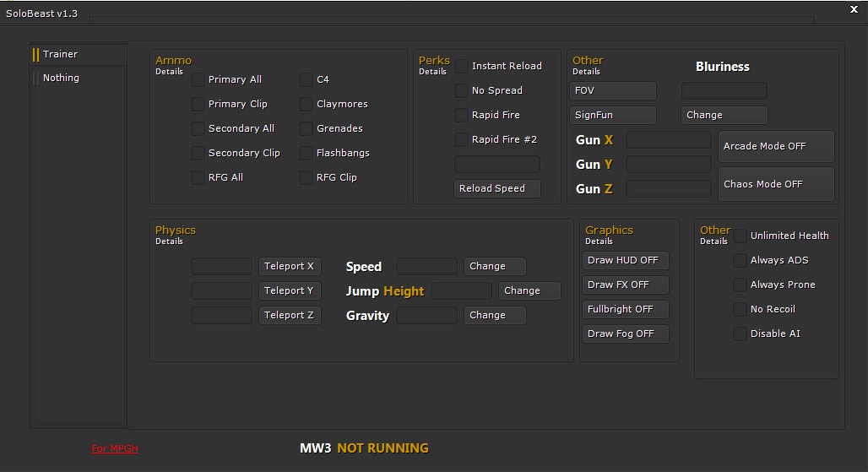Enable Grenades checkbox

point(306,128)
